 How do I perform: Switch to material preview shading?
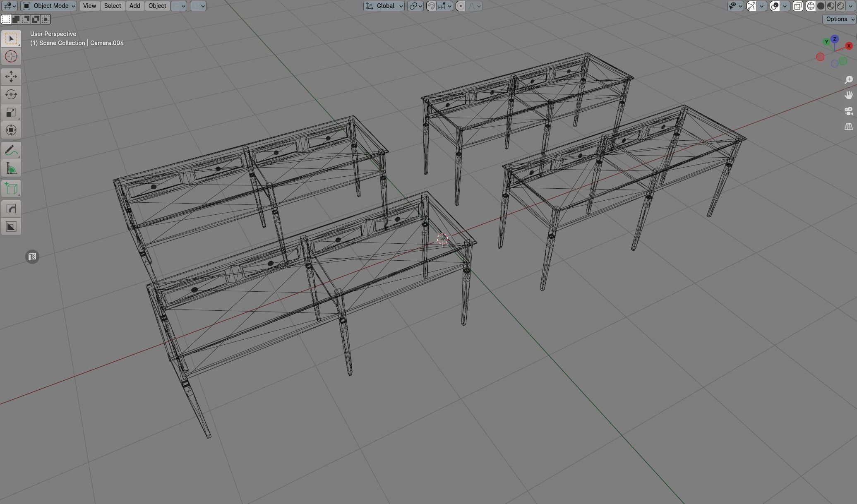click(831, 6)
